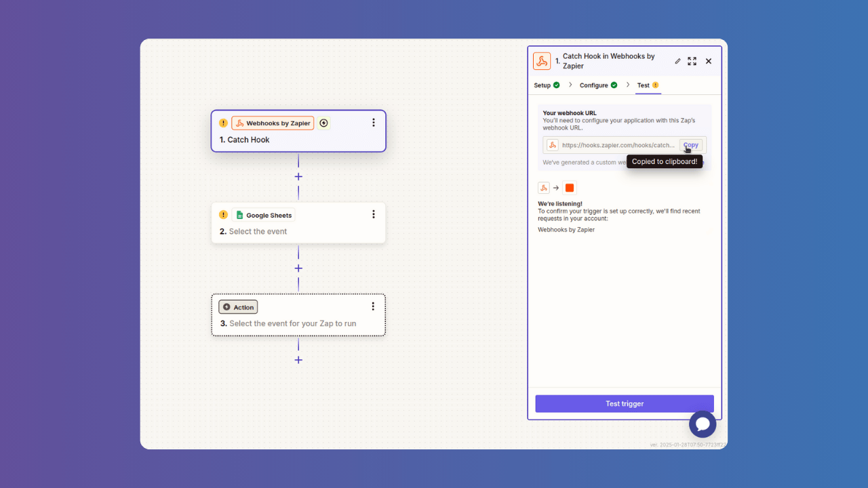
Task: Click the Test trigger button
Action: pos(625,403)
